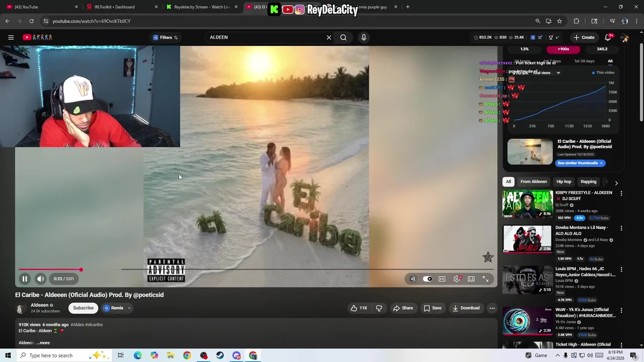Viewport: 644px width, 362px height.
Task: Click the >100x stat pill
Action: point(563,49)
